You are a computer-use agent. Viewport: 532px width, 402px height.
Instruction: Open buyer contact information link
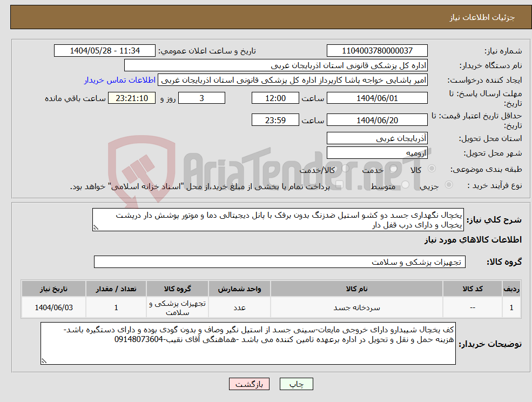point(120,80)
